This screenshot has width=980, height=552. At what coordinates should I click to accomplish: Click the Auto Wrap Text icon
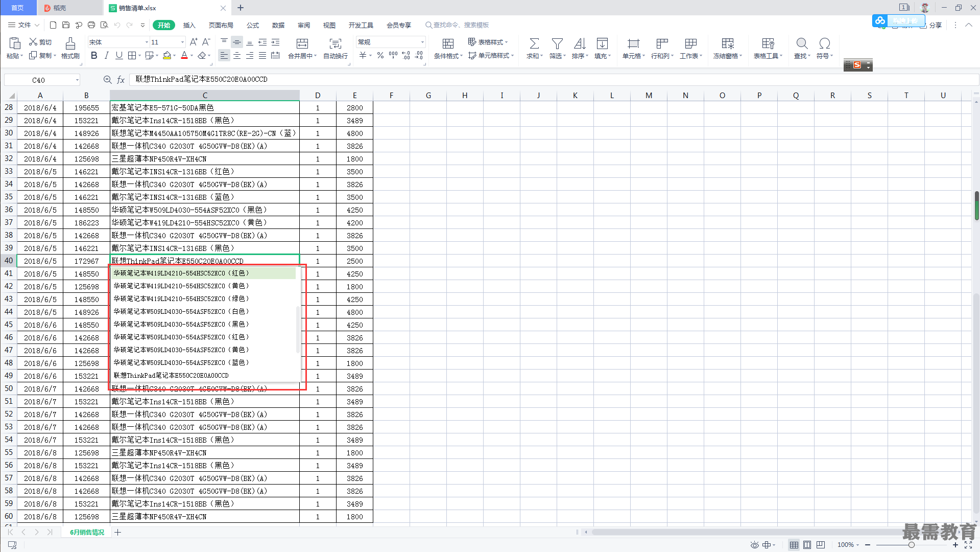336,43
